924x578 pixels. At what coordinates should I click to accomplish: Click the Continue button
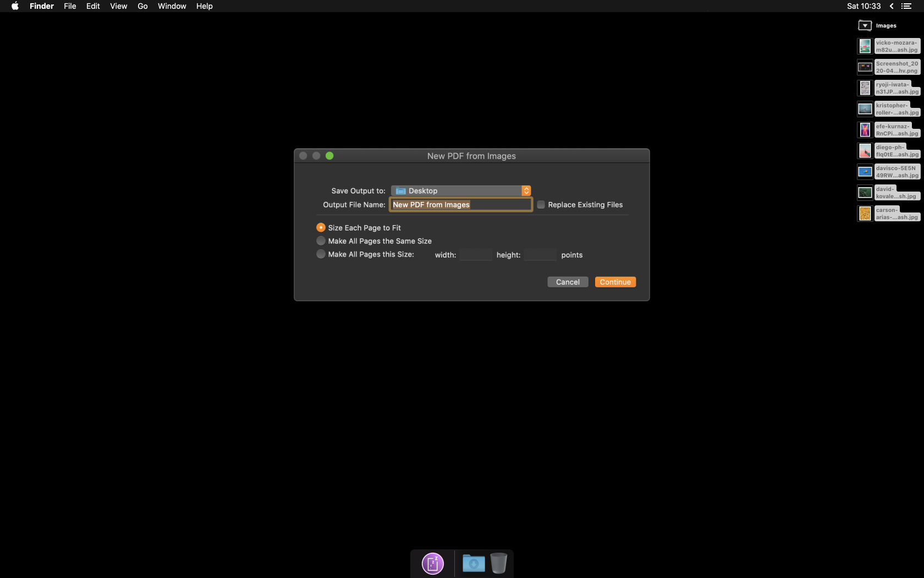click(615, 282)
